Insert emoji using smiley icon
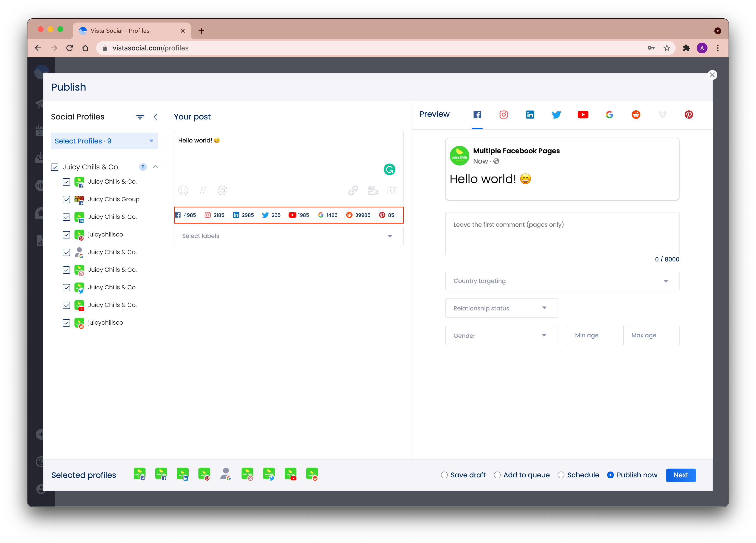The height and width of the screenshot is (543, 756). click(x=183, y=190)
